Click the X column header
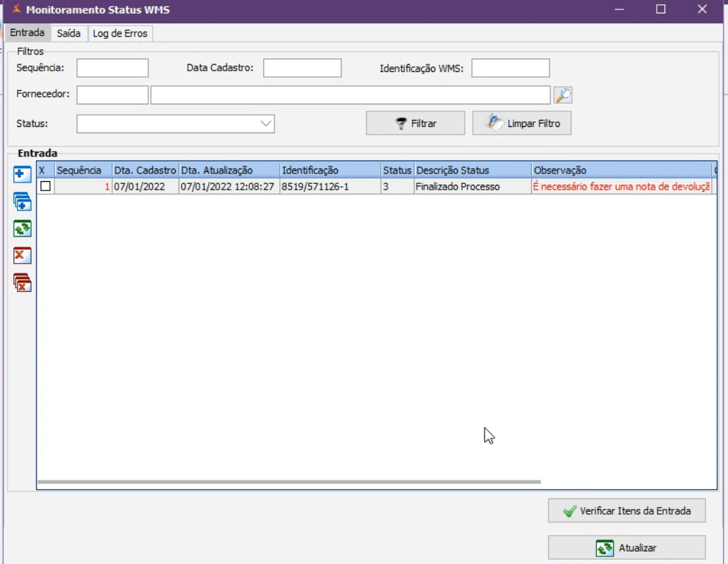The image size is (728, 564). 45,170
